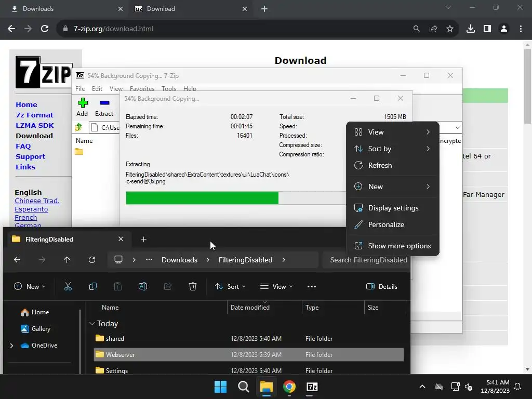The width and height of the screenshot is (532, 399).
Task: Go back in Chrome browser
Action: [x=11, y=29]
